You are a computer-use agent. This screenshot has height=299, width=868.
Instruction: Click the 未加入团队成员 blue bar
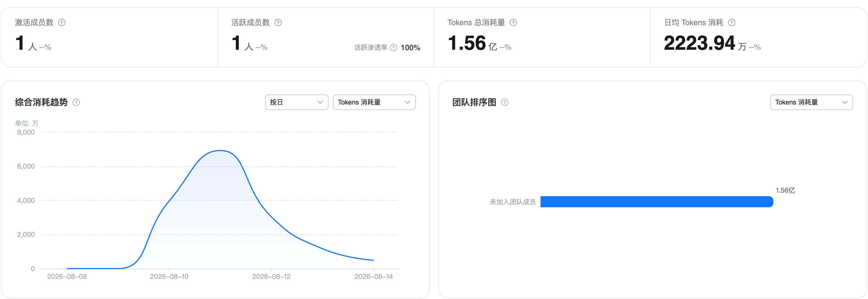click(657, 202)
